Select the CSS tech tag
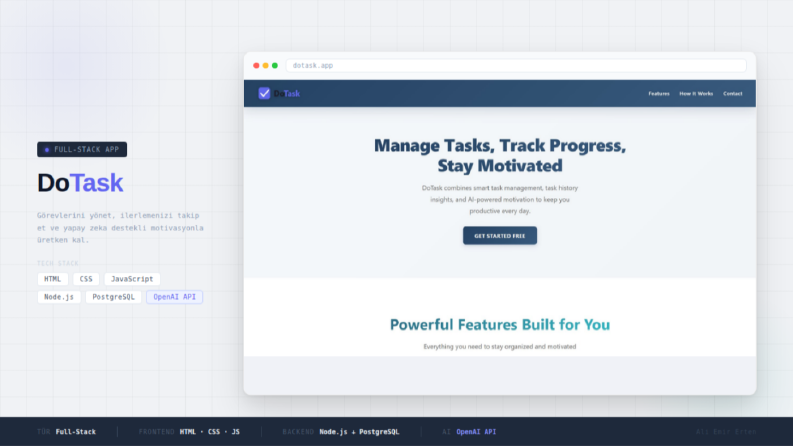 click(x=86, y=279)
